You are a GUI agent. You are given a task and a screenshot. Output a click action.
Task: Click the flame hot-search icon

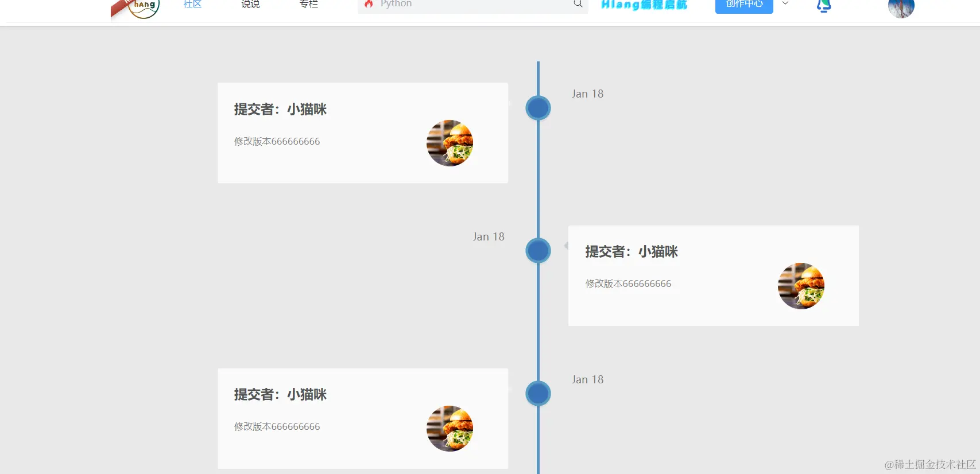point(369,3)
